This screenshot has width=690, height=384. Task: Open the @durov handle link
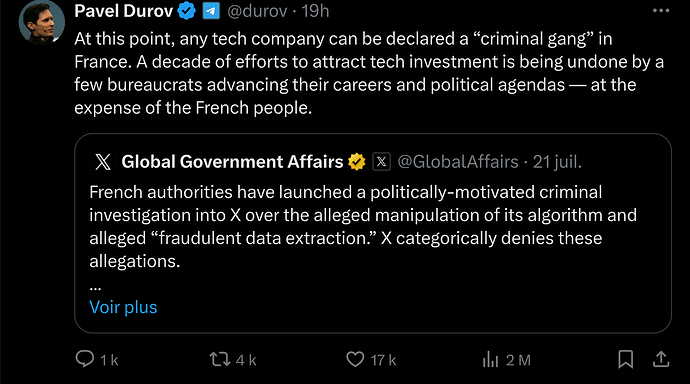click(257, 11)
